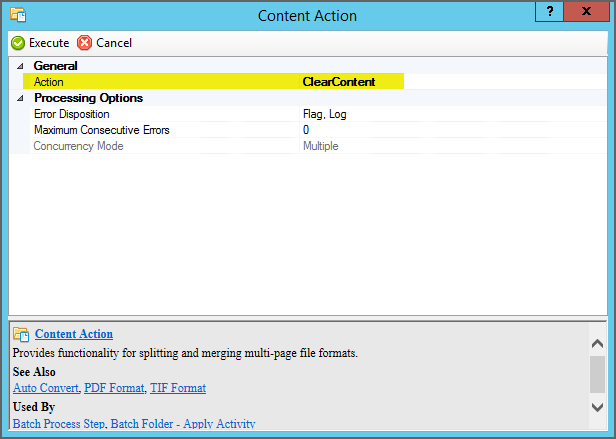The image size is (616, 439).
Task: Open the Batch Folder - Apply Activity link
Action: pos(183,424)
